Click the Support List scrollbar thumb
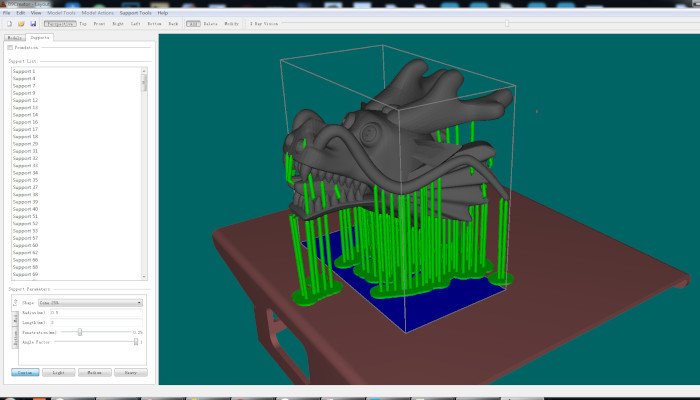This screenshot has height=400, width=700. tap(144, 83)
